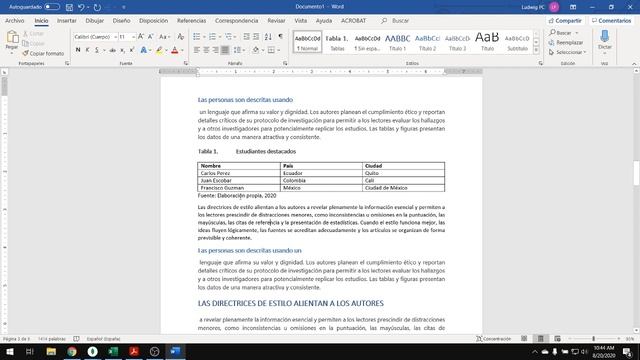Adjust the zoom slider
The height and width of the screenshot is (360, 640).
593,339
